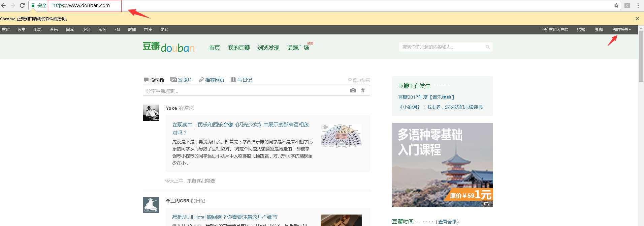Open 话题广场 navigation link
This screenshot has height=226, width=644.
point(298,48)
